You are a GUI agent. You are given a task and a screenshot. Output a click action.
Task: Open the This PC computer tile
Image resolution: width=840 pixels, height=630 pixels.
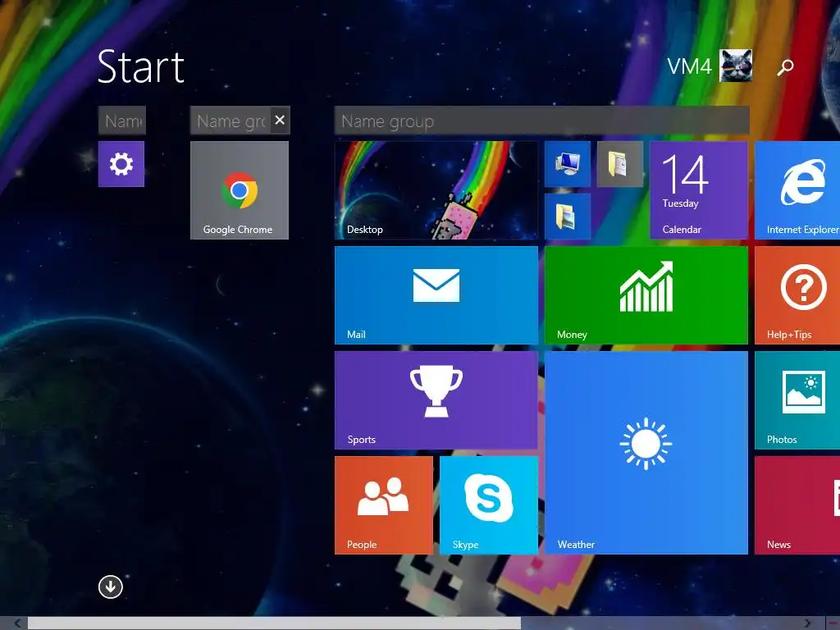click(568, 164)
